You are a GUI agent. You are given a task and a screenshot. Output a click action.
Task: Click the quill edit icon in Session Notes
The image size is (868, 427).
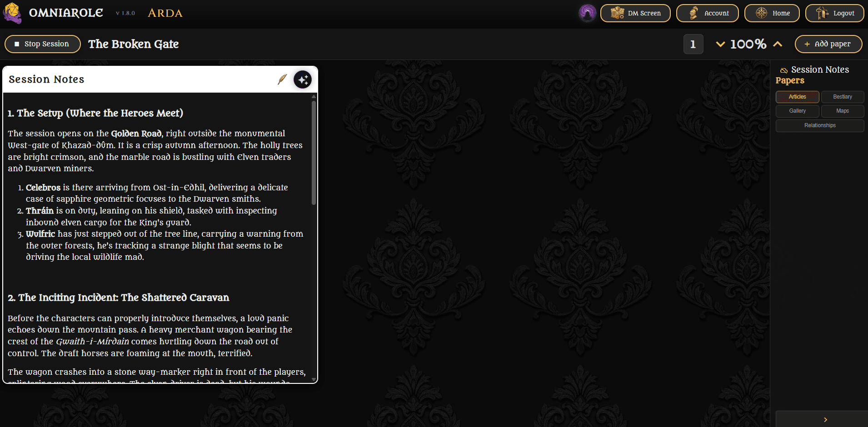tap(282, 79)
